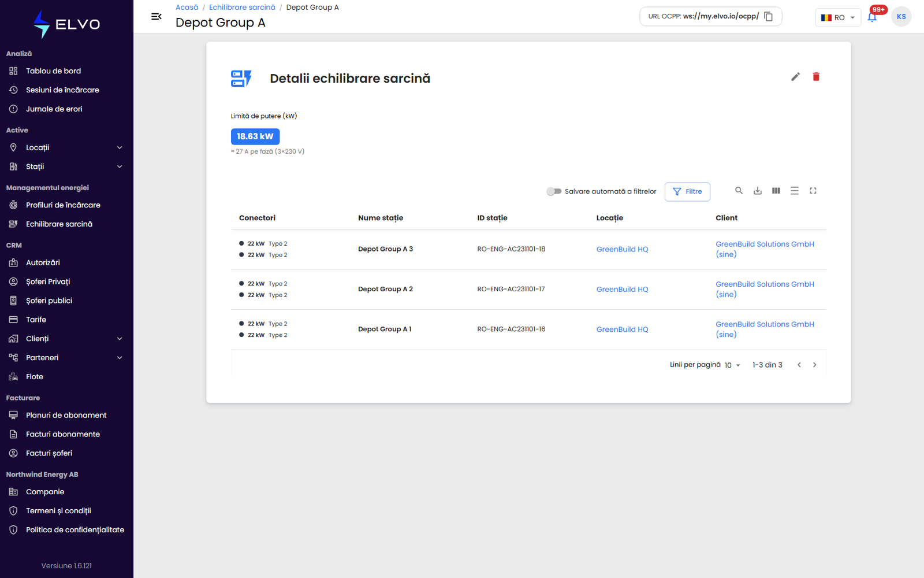The width and height of the screenshot is (924, 578).
Task: Click the Filtre button
Action: (687, 191)
